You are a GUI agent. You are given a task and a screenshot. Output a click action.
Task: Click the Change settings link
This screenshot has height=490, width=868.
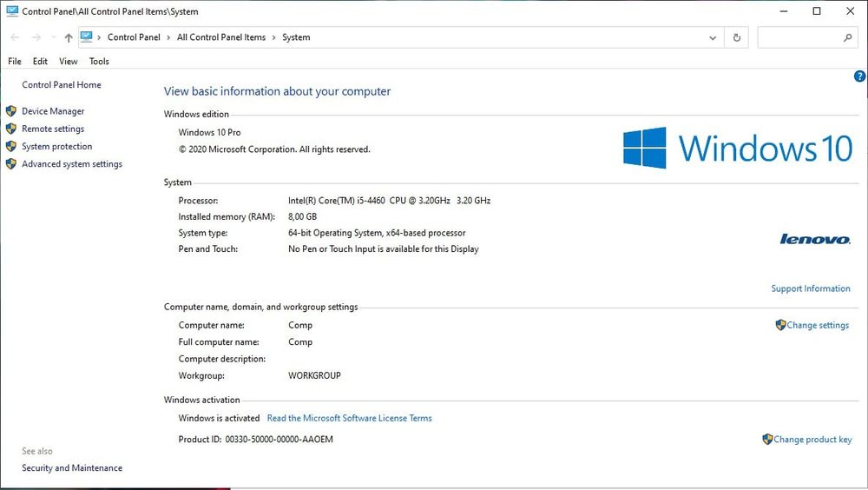click(818, 325)
